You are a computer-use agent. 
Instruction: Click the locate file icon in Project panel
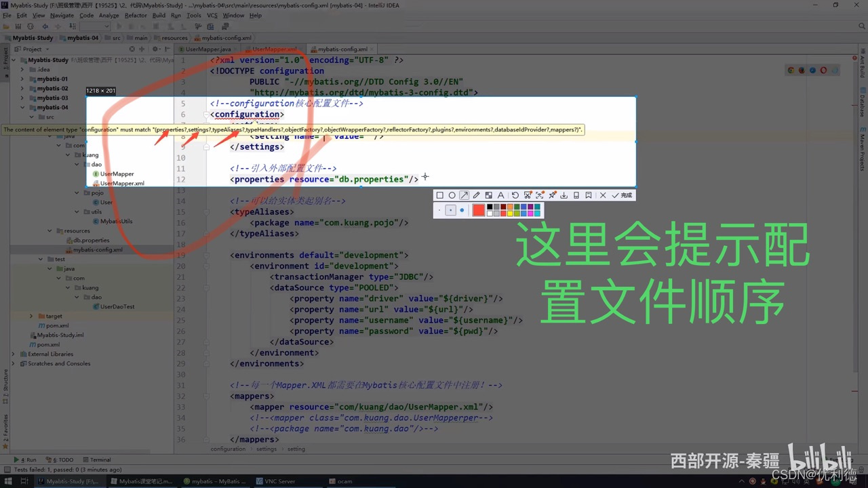(x=132, y=49)
